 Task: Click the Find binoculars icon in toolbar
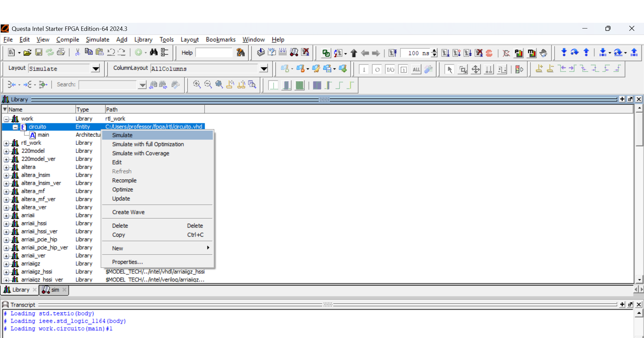[x=154, y=52]
